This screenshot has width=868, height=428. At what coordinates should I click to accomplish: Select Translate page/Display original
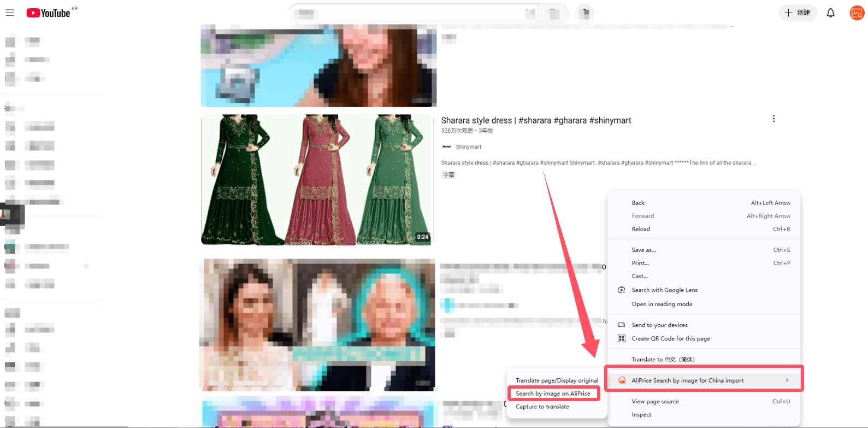tap(557, 380)
